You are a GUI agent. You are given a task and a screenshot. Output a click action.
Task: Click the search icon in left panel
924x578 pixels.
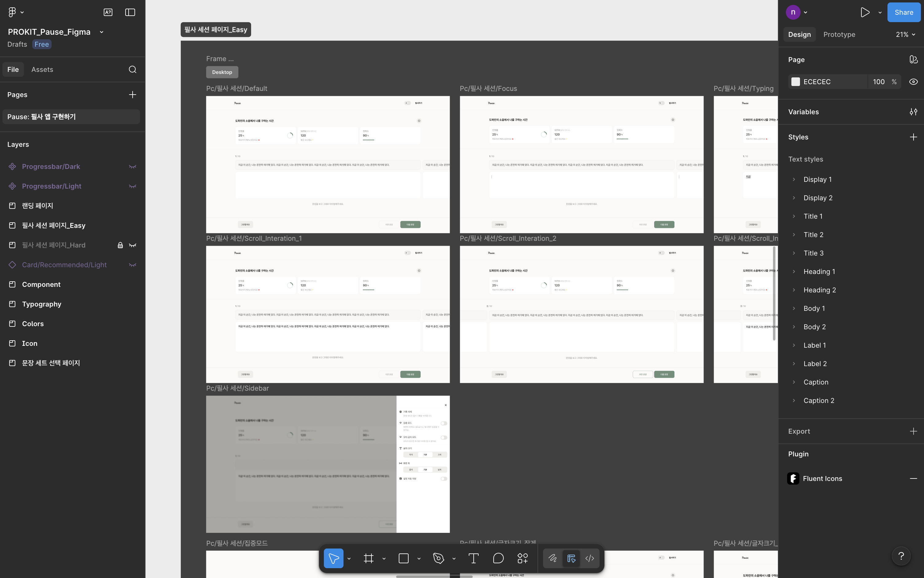pos(133,70)
